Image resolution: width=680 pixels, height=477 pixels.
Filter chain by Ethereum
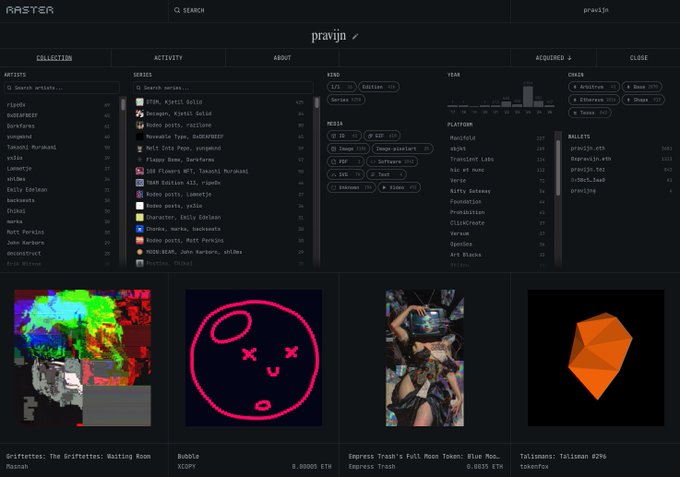(x=594, y=100)
